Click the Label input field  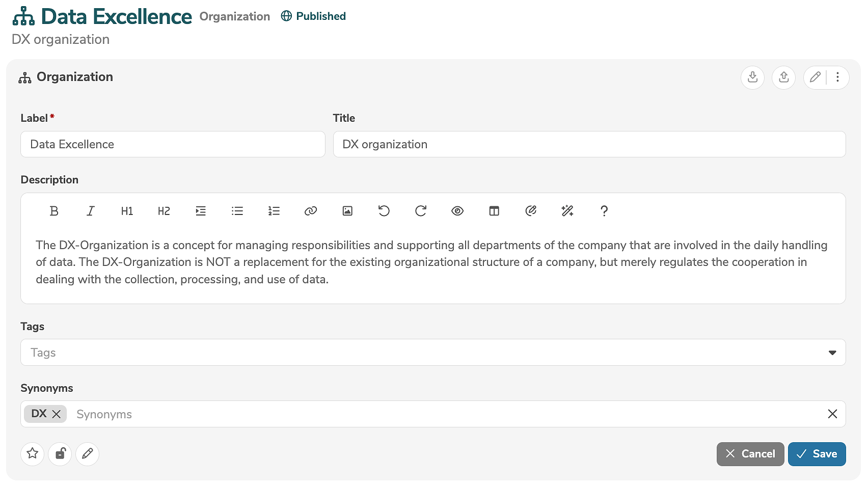tap(173, 144)
